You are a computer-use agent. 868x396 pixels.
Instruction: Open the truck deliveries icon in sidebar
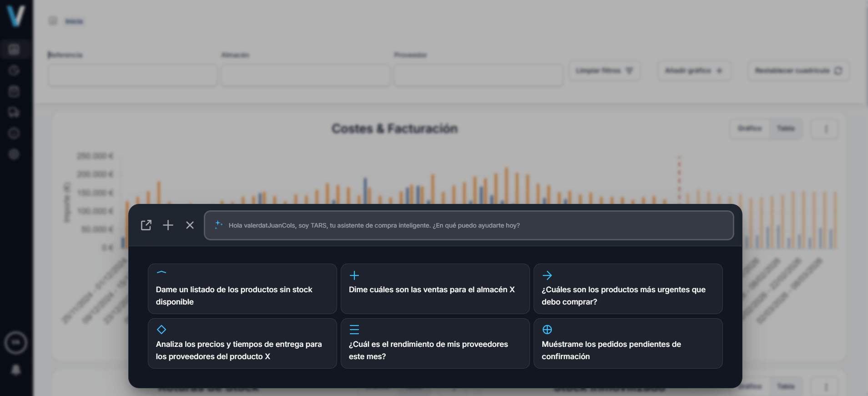pyautogui.click(x=14, y=112)
